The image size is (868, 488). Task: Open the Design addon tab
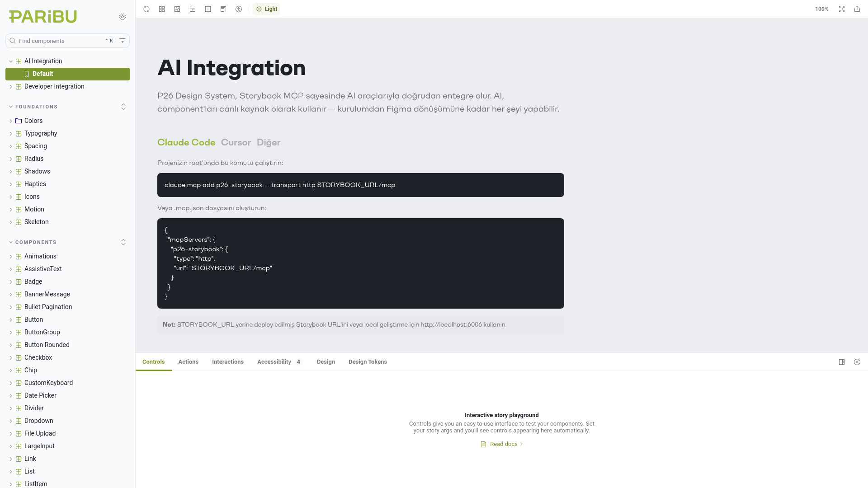[x=326, y=362]
